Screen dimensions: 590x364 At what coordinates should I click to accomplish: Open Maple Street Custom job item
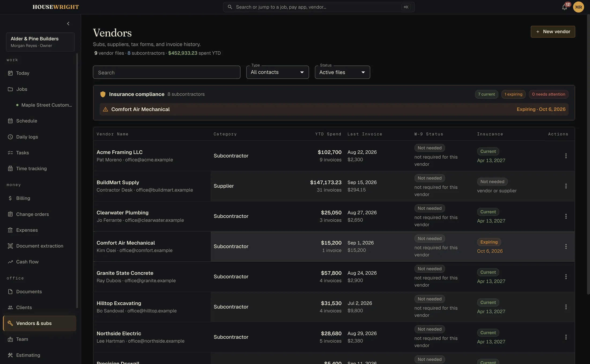[44, 105]
